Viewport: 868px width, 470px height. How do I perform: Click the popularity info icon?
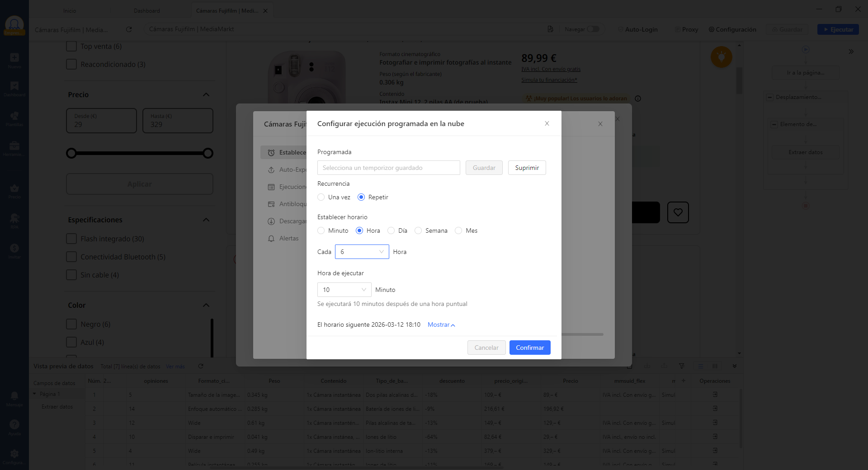tap(638, 99)
